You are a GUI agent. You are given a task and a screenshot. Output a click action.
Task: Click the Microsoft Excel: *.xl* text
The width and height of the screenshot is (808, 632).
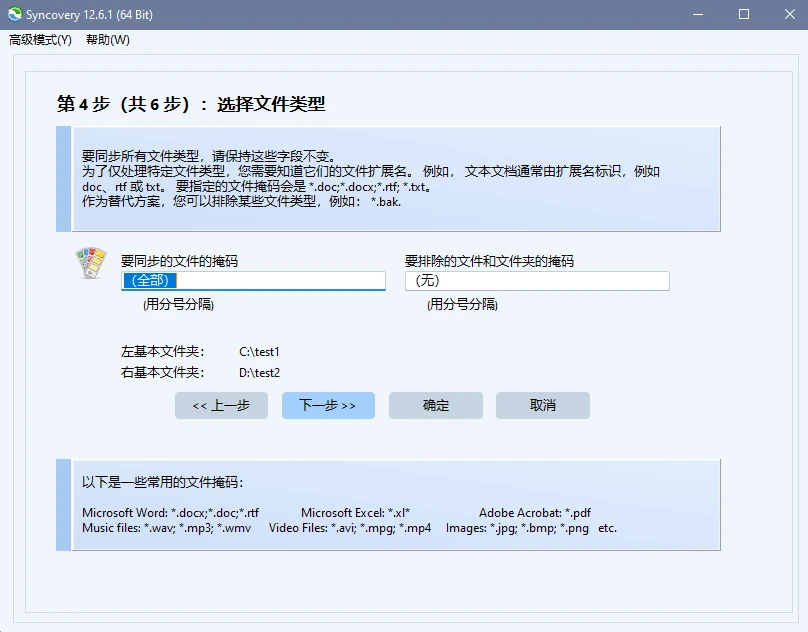[356, 513]
